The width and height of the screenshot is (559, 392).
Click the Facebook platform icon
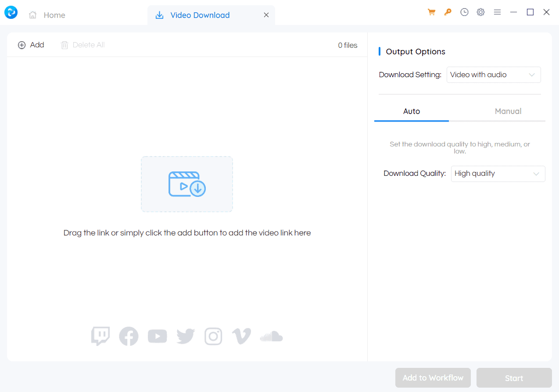click(129, 336)
